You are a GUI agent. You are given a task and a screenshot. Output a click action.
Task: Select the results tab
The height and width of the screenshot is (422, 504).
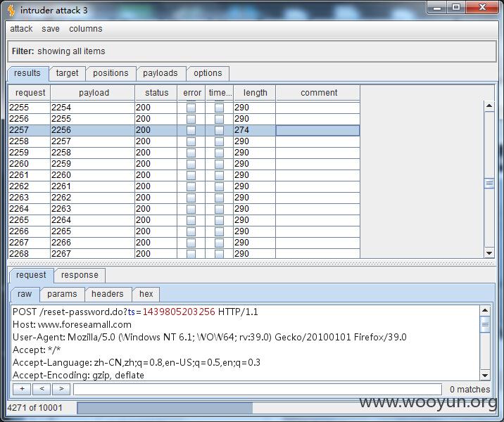[27, 73]
